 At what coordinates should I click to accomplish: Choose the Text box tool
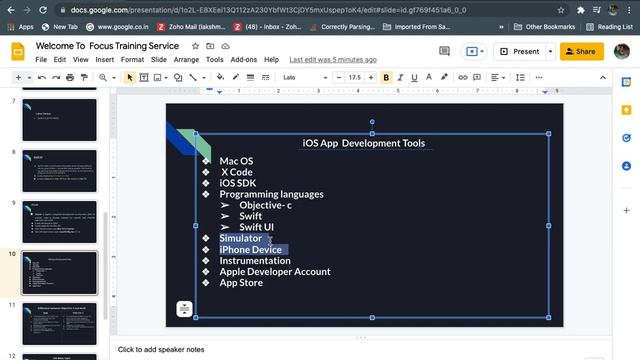144,78
